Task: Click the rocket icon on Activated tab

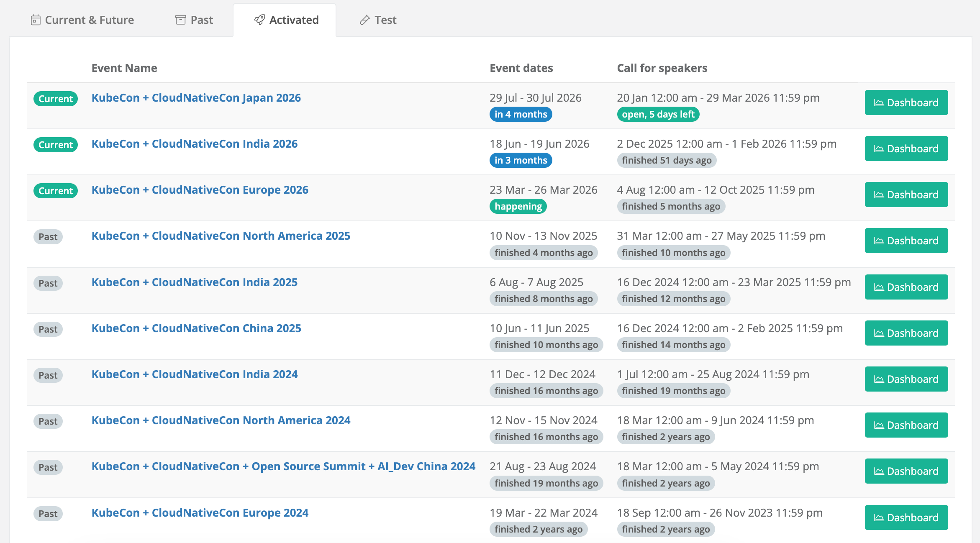Action: pos(259,20)
